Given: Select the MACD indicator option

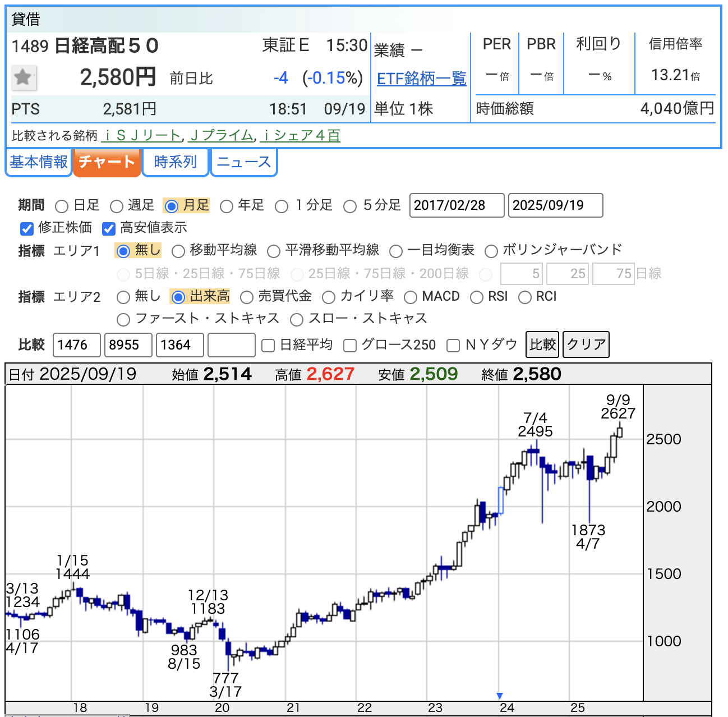Looking at the screenshot, I should pyautogui.click(x=411, y=297).
